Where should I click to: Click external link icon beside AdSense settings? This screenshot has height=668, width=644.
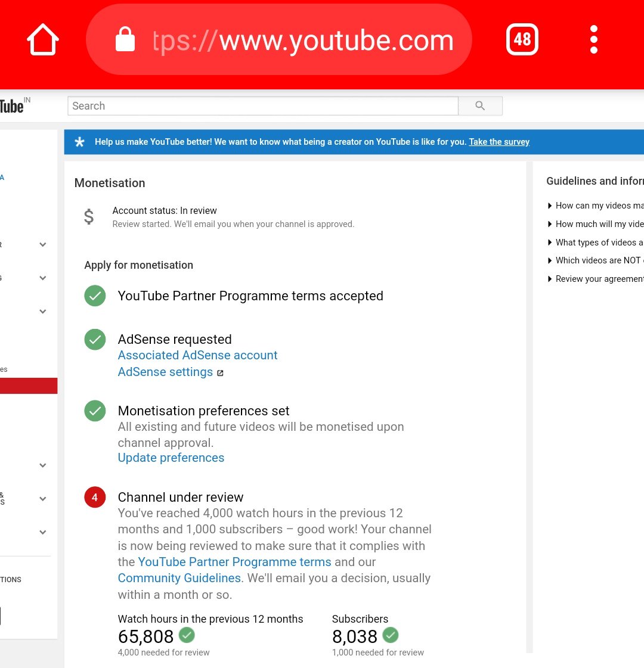[221, 373]
